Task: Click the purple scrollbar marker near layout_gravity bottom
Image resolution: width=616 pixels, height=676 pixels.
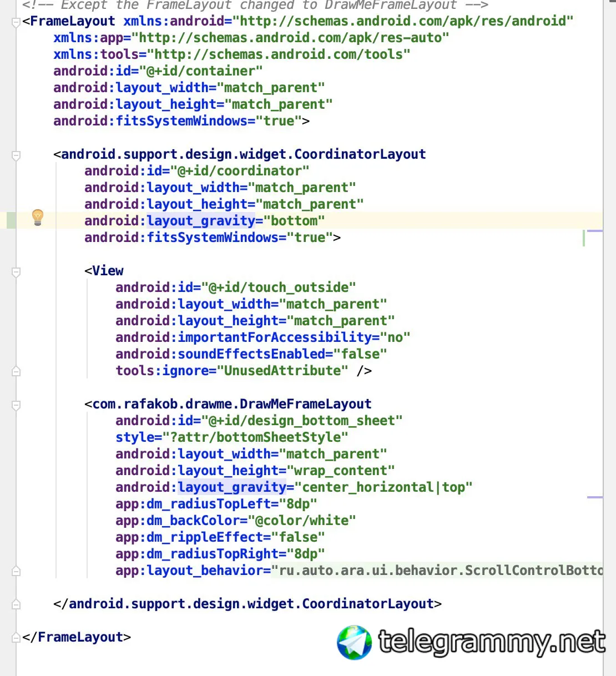Action: tap(595, 230)
